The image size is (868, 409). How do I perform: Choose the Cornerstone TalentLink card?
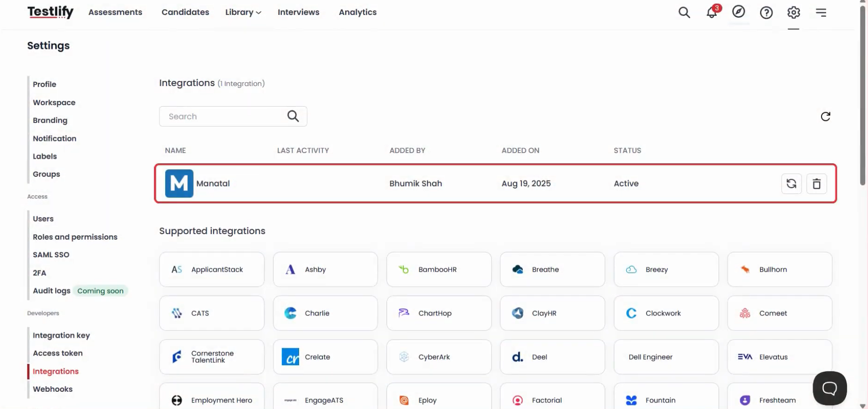(x=212, y=357)
